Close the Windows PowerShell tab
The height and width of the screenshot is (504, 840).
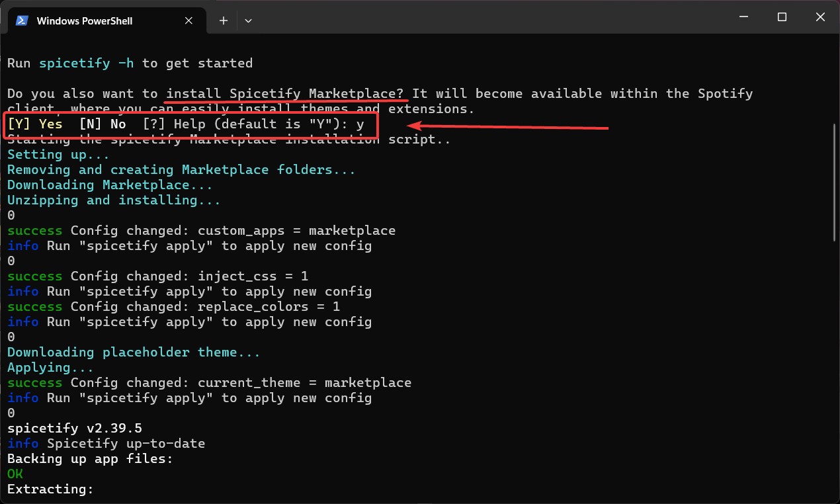(x=189, y=21)
